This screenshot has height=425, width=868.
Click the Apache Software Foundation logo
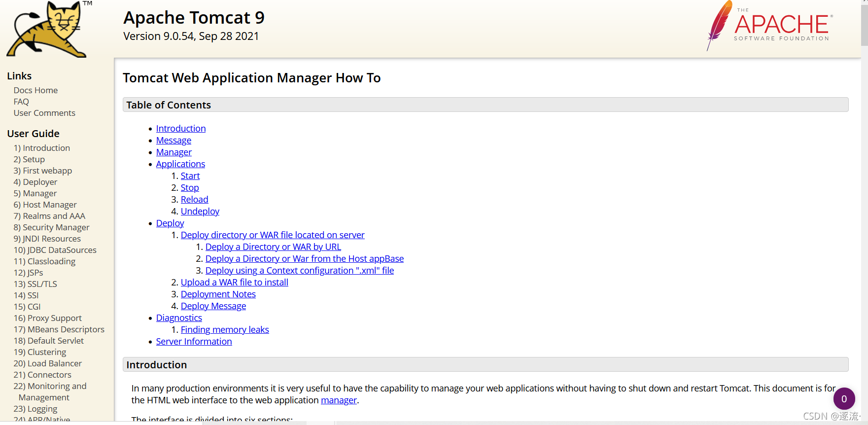769,26
